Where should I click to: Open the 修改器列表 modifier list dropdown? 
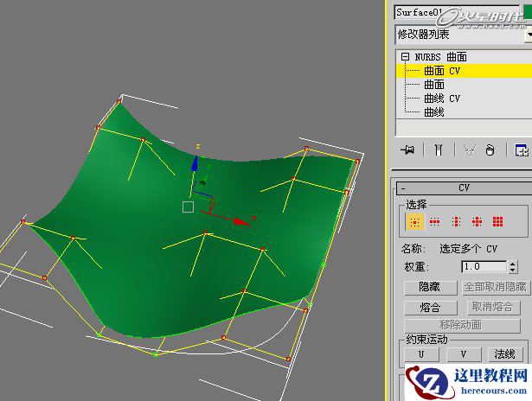point(529,35)
